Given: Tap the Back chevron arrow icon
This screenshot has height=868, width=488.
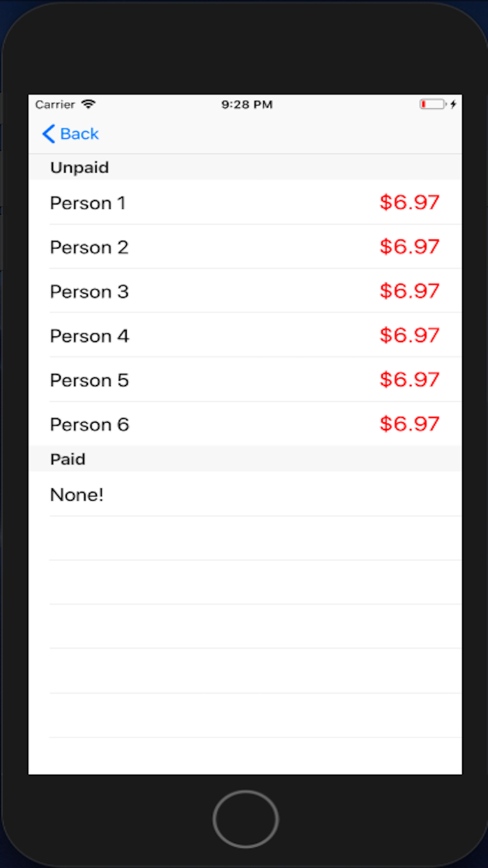Looking at the screenshot, I should (x=48, y=134).
